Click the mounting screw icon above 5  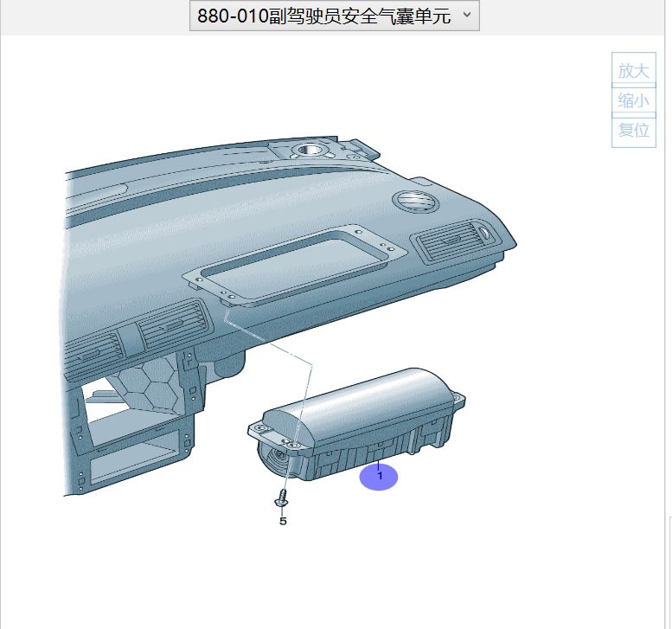point(281,499)
